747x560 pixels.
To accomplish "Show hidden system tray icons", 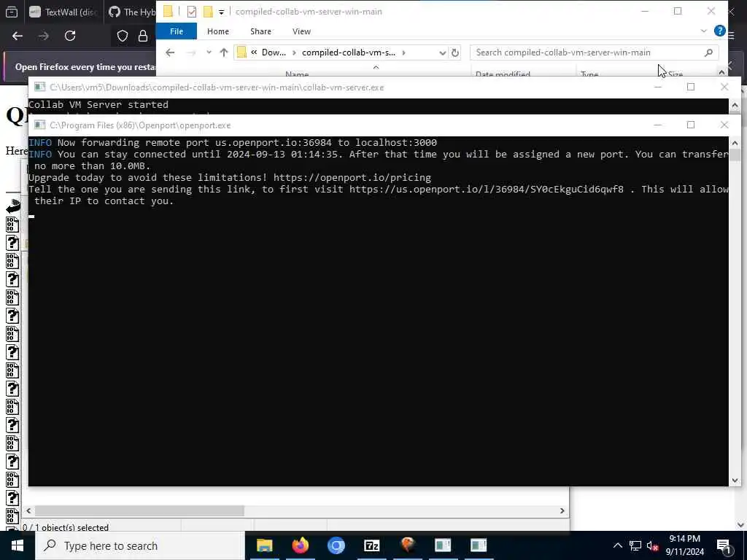I will (x=617, y=545).
